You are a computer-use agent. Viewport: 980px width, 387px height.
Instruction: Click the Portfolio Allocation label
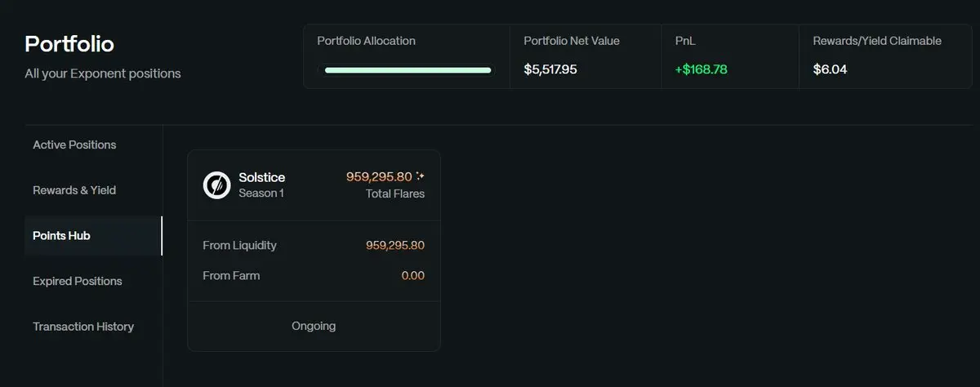click(366, 41)
